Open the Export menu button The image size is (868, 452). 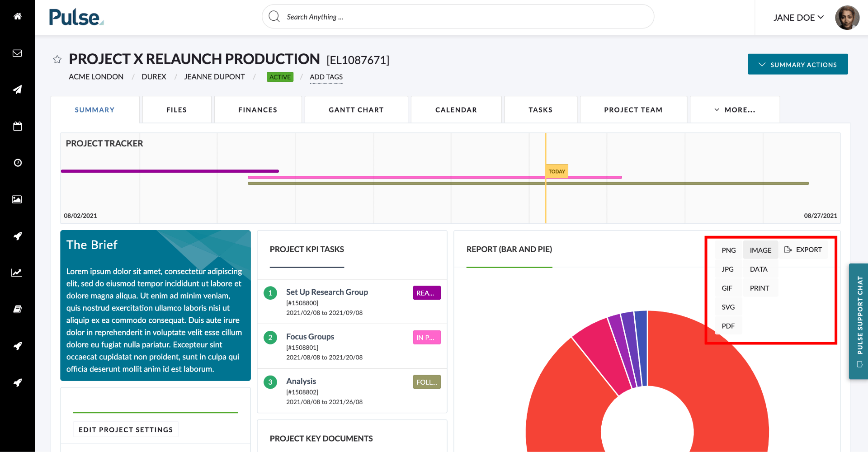click(x=803, y=250)
